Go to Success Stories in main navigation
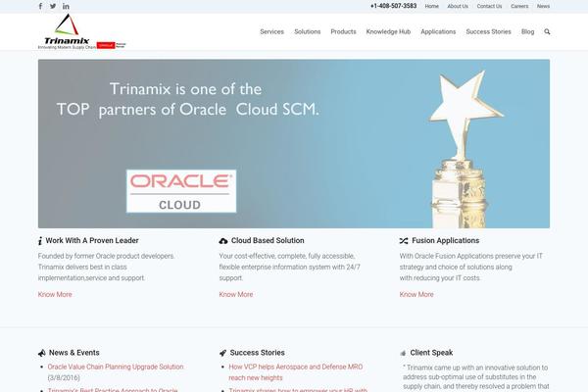The image size is (588, 392). tap(489, 32)
